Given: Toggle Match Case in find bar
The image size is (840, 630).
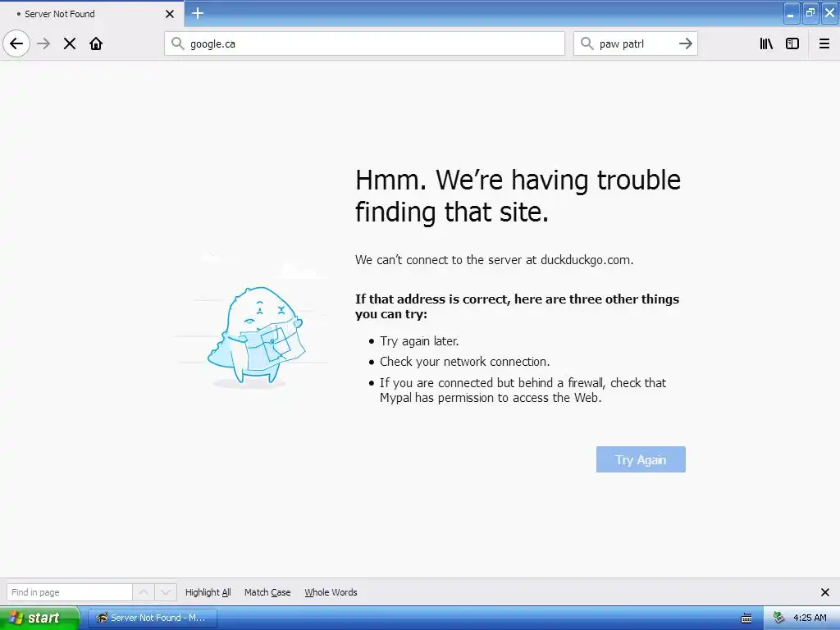Looking at the screenshot, I should [267, 592].
